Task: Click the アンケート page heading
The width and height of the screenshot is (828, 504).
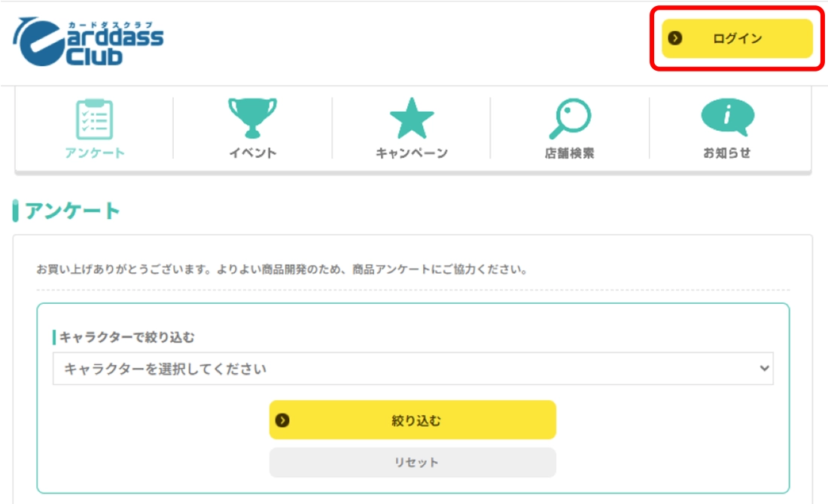Action: tap(73, 211)
